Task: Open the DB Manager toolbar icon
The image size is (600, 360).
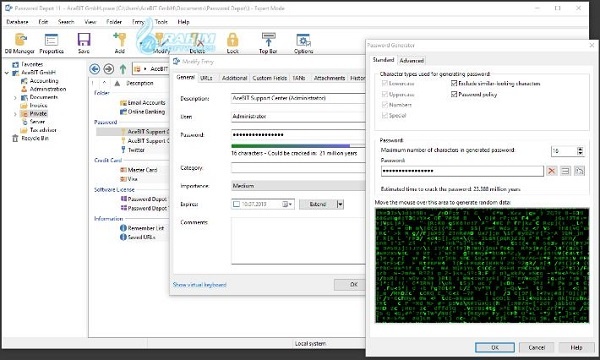Action: 20,43
